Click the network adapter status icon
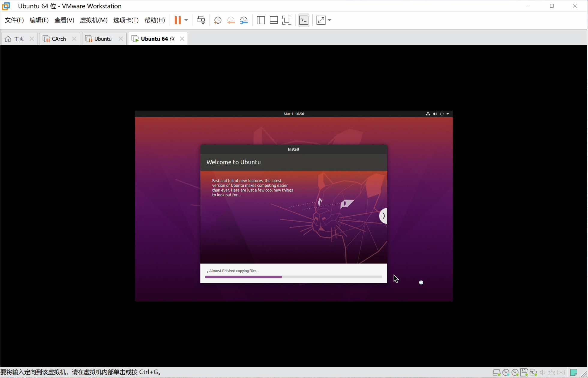This screenshot has height=378, width=588. point(533,373)
